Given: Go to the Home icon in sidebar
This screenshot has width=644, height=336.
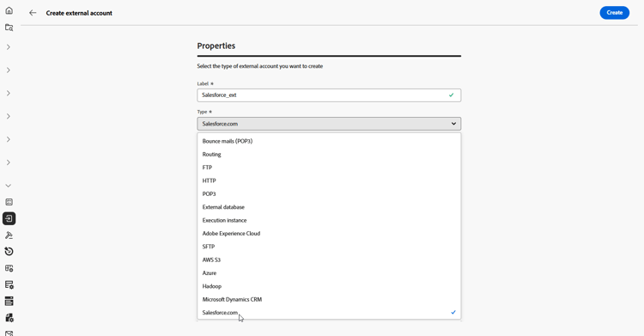Looking at the screenshot, I should point(9,10).
